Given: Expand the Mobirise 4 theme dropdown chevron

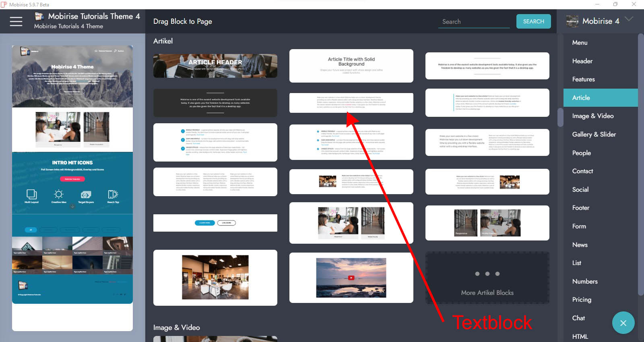Looking at the screenshot, I should tap(629, 19).
